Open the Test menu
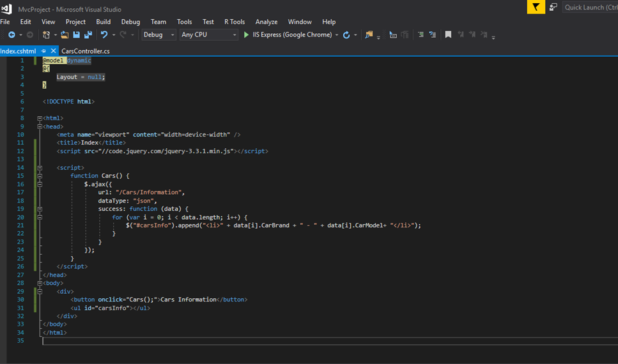Viewport: 618px width, 364px height. pos(208,22)
